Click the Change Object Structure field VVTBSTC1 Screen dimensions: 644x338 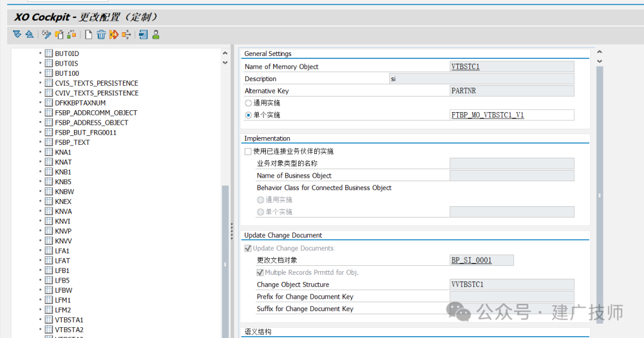[512, 284]
